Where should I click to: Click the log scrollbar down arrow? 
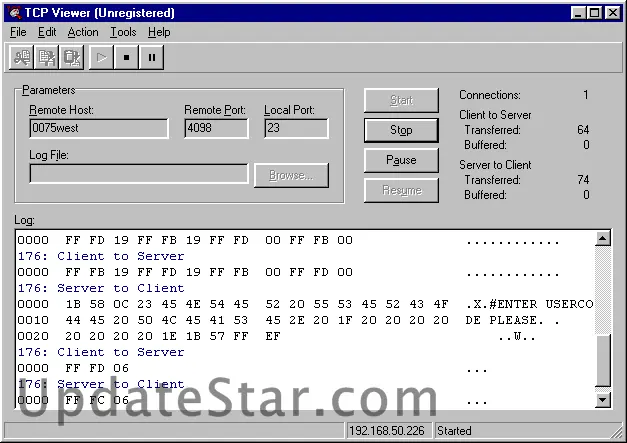point(603,399)
